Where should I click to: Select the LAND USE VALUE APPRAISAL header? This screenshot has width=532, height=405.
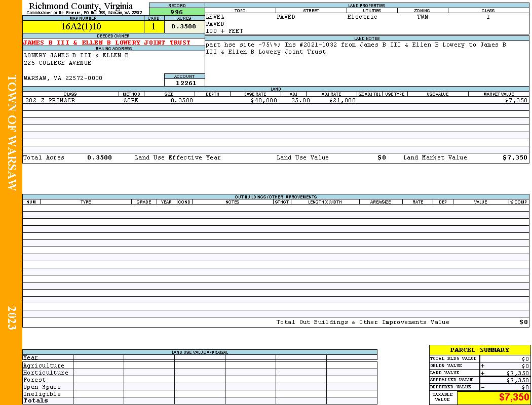click(x=200, y=352)
